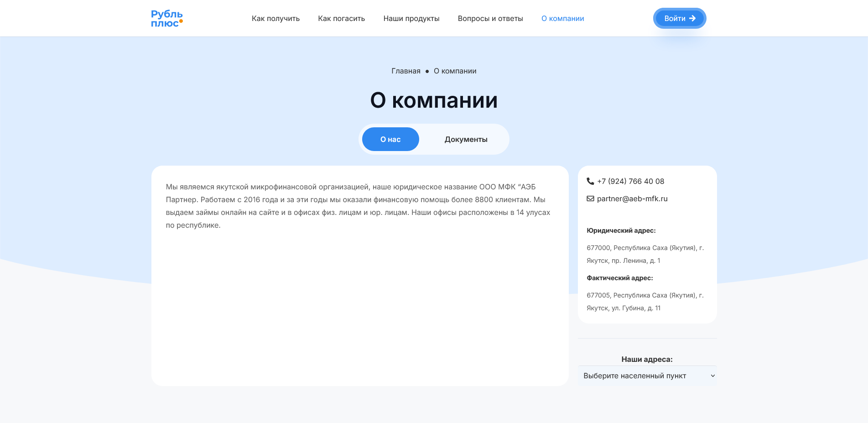Open the Как получить menu item
The width and height of the screenshot is (868, 423).
click(x=275, y=18)
